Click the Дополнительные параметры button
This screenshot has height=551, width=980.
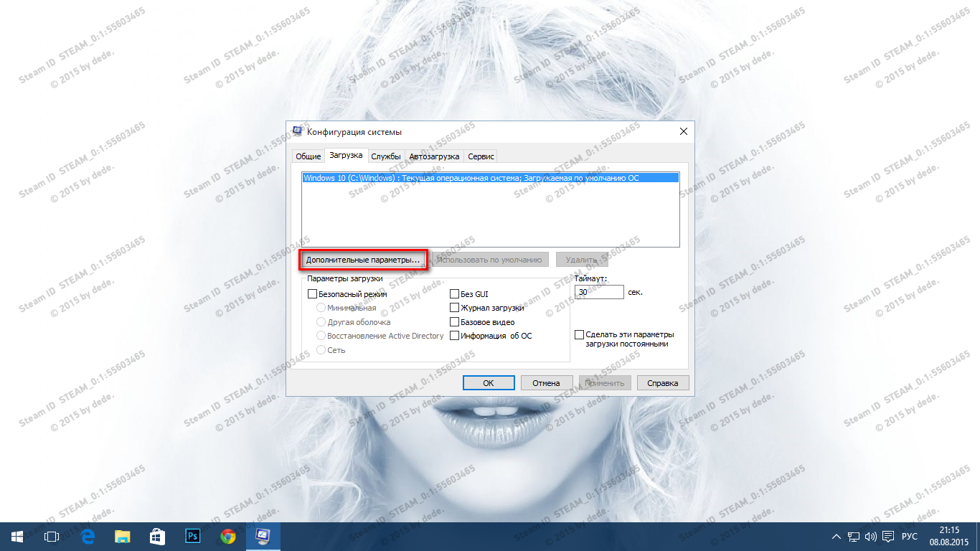[363, 260]
